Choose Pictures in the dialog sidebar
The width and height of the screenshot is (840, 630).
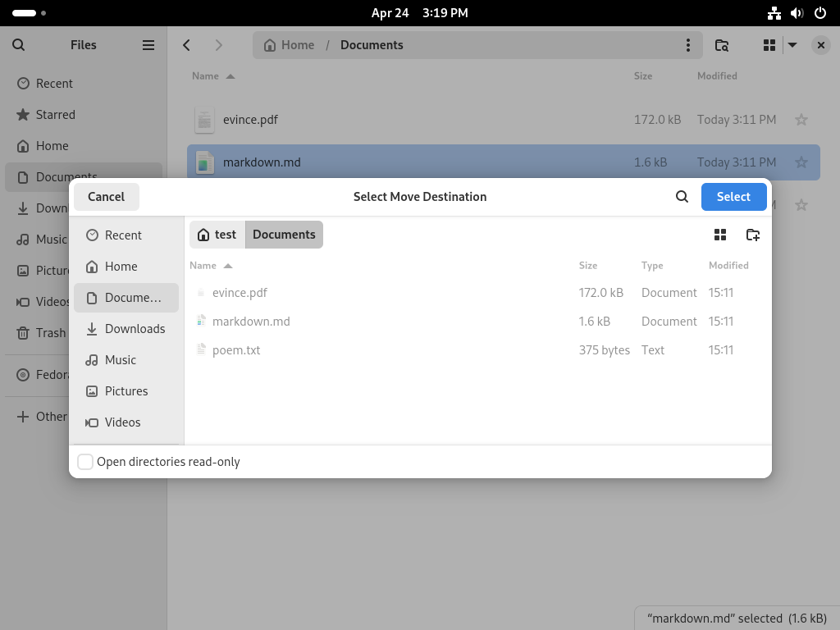[126, 391]
